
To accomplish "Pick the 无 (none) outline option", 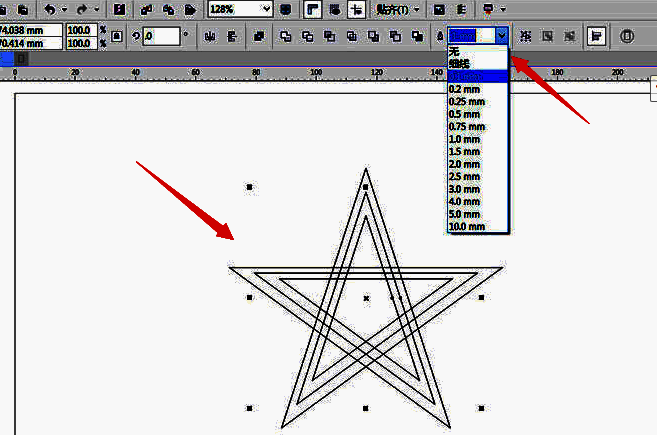I will [x=455, y=51].
